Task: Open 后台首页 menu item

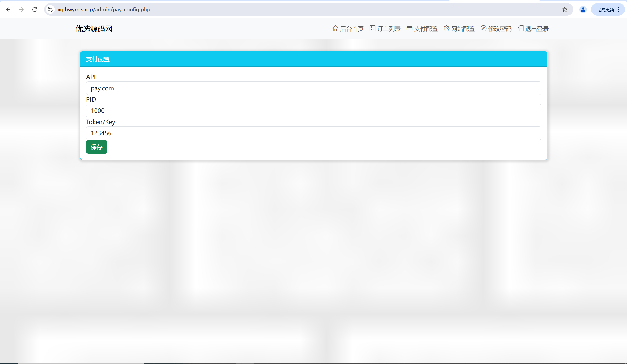Action: 352,29
